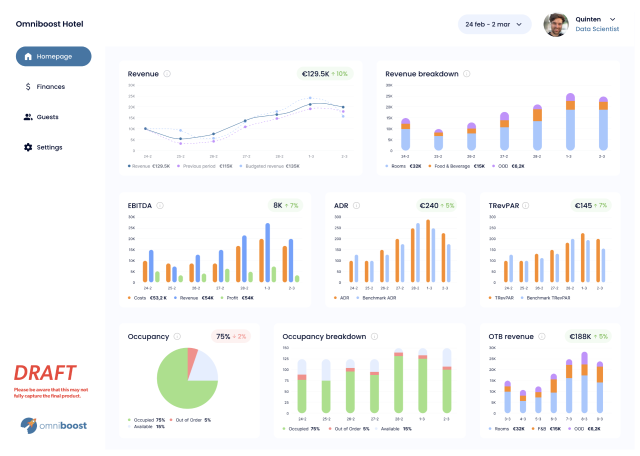Click the EBITDA info icon
The width and height of the screenshot is (640, 456).
[x=160, y=205]
